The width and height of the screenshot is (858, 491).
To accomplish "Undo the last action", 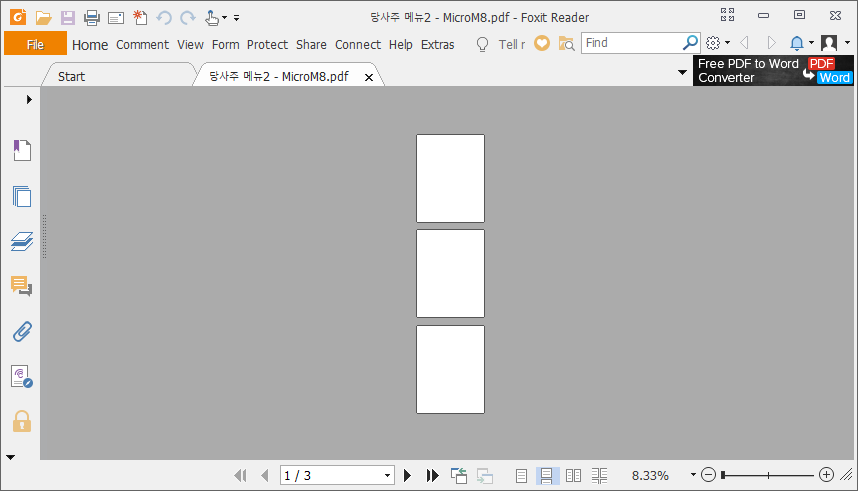I will tap(164, 18).
